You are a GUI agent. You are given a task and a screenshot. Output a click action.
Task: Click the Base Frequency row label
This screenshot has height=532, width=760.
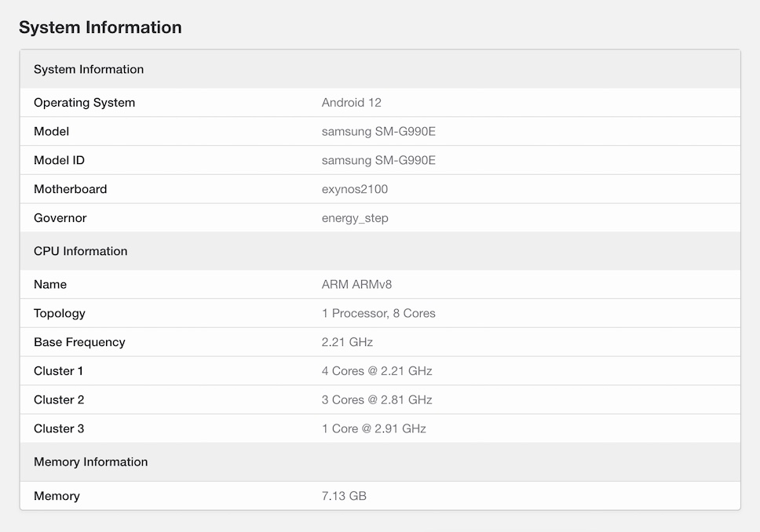(79, 342)
